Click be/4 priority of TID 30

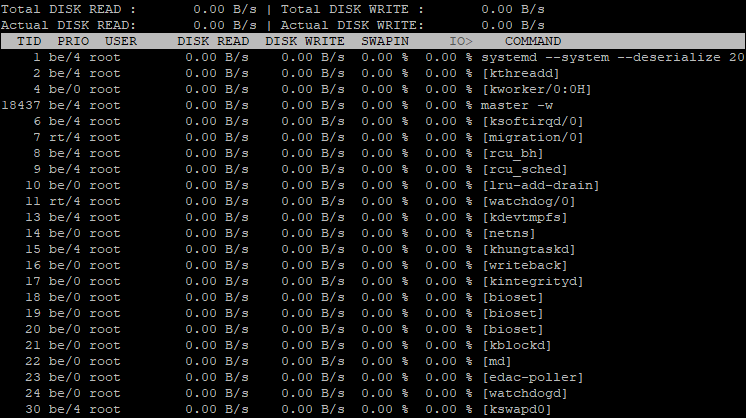click(65, 410)
